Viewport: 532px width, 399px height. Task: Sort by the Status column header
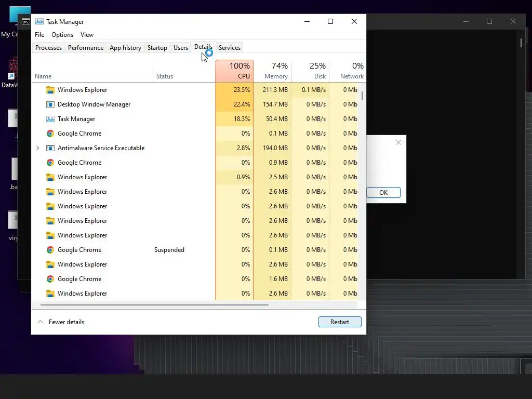pos(184,71)
